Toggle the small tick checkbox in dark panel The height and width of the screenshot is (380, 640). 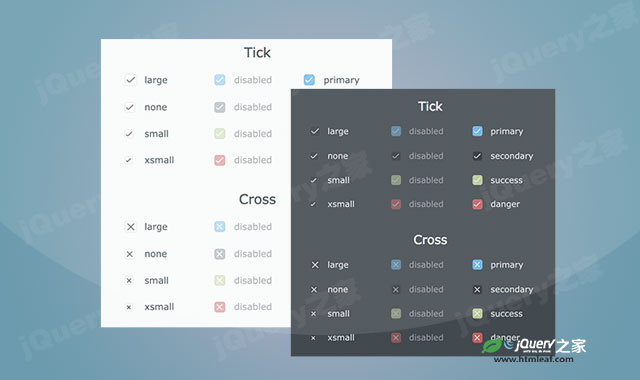pos(313,180)
